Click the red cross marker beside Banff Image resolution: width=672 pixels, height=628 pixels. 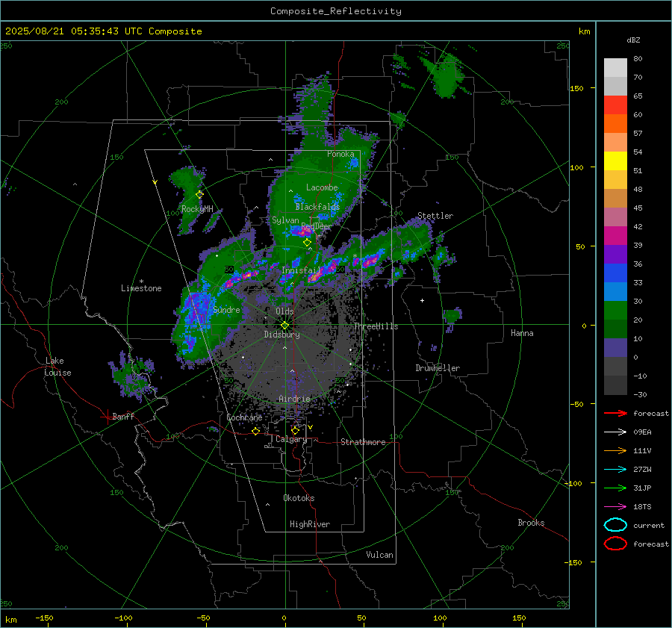pyautogui.click(x=106, y=417)
